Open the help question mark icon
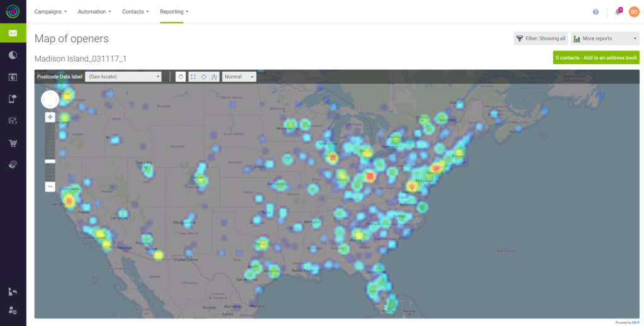644x326 pixels. [596, 12]
